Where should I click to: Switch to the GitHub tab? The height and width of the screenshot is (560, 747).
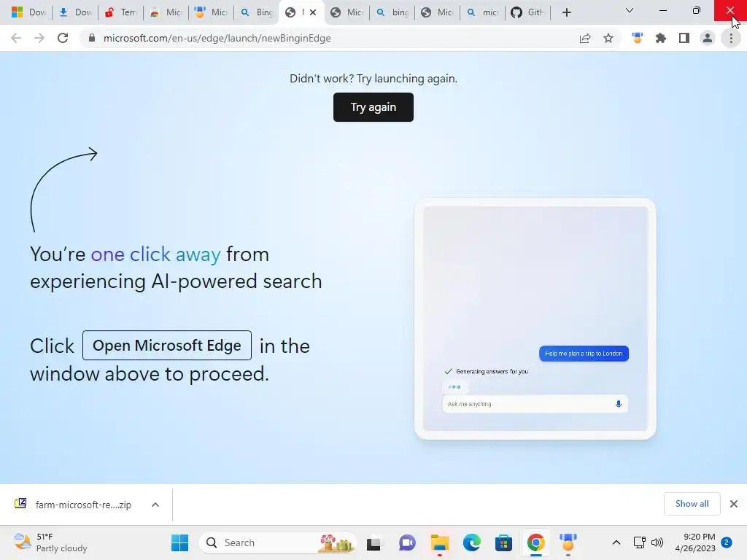528,12
